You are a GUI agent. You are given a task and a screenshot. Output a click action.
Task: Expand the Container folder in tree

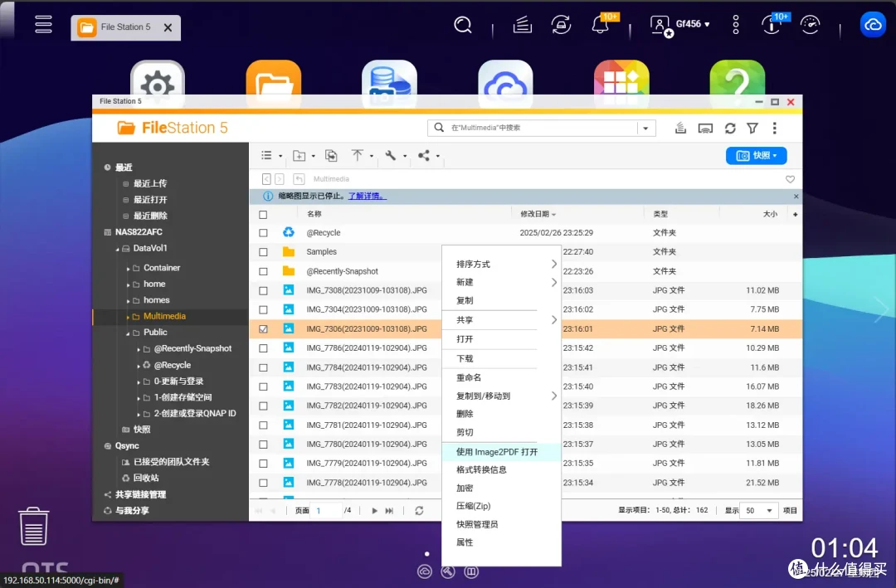pyautogui.click(x=128, y=269)
